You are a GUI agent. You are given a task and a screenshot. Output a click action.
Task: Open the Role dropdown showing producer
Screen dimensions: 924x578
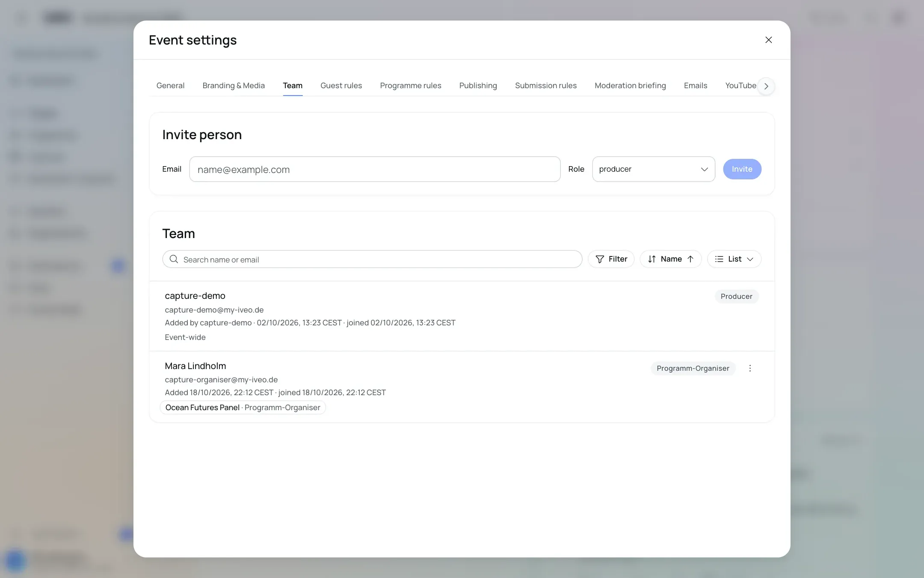tap(653, 169)
